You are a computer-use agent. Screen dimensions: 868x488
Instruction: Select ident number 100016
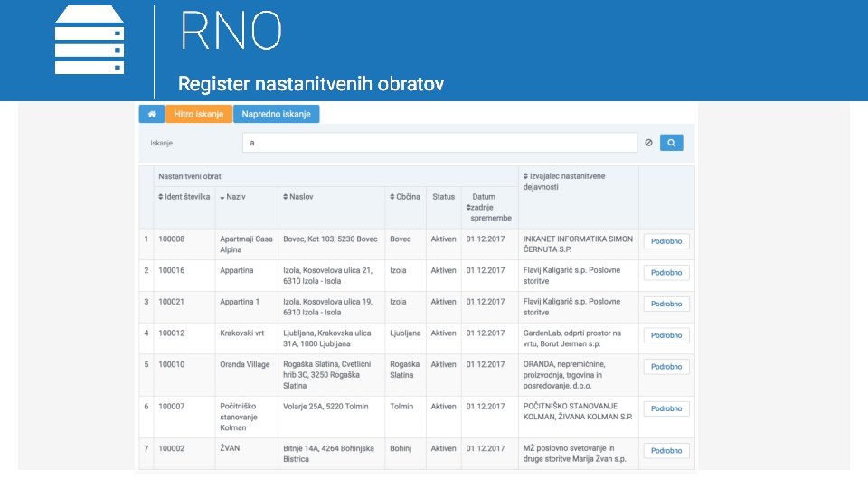coord(172,270)
